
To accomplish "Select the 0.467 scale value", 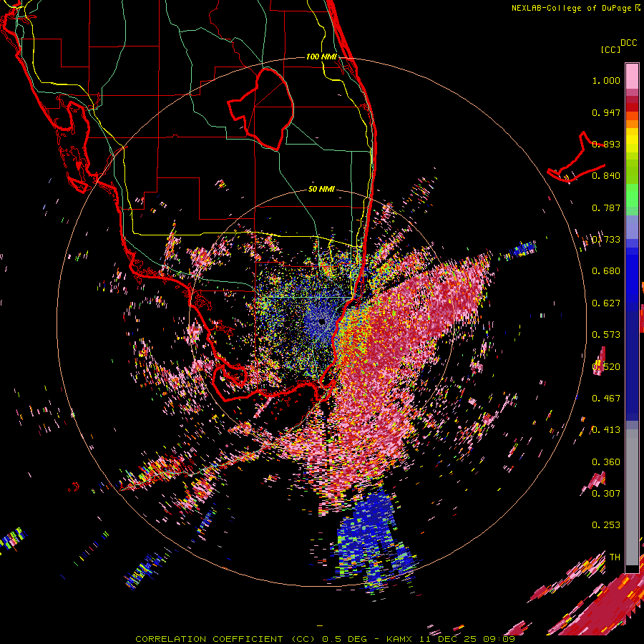I will [606, 399].
